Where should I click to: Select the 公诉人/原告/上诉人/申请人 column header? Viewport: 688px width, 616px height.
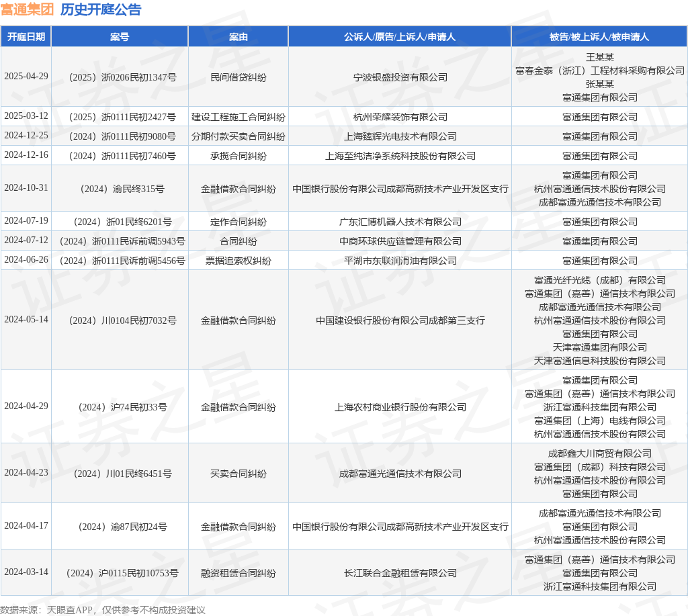(x=400, y=37)
